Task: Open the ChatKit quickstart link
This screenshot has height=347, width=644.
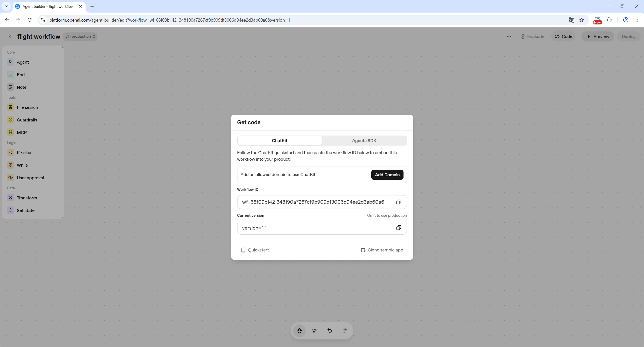Action: pos(276,153)
